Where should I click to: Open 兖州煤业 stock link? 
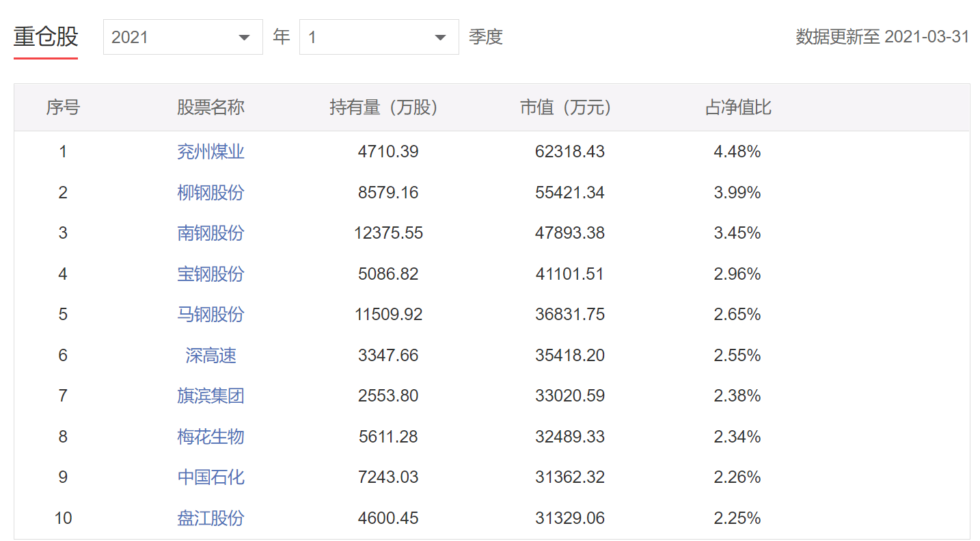[x=210, y=152]
